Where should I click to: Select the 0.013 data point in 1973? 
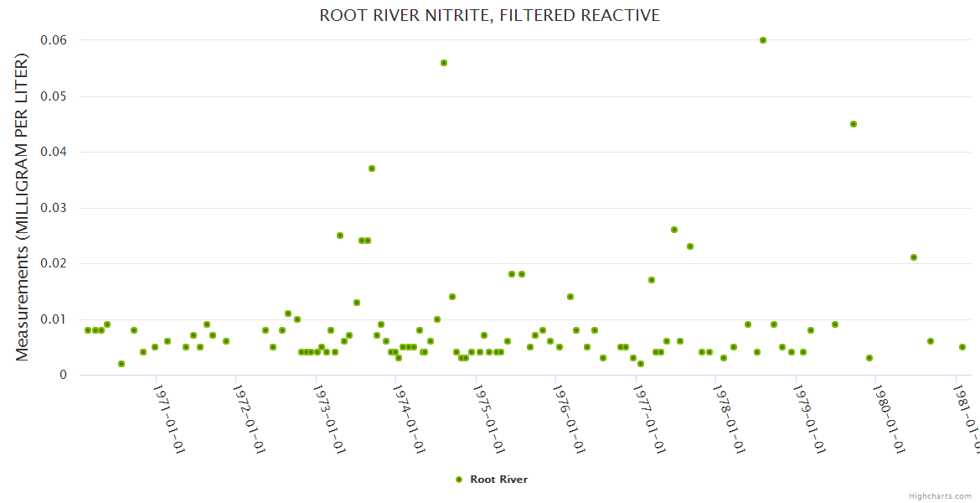(x=357, y=303)
